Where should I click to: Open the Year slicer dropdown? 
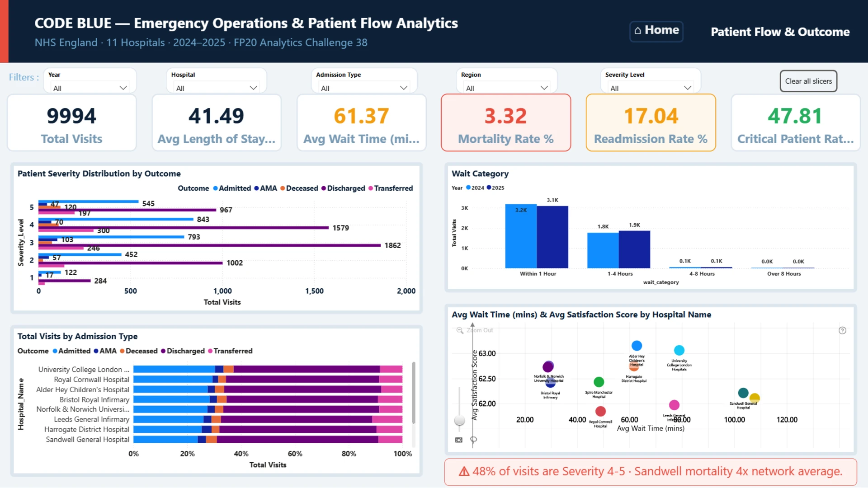(90, 88)
